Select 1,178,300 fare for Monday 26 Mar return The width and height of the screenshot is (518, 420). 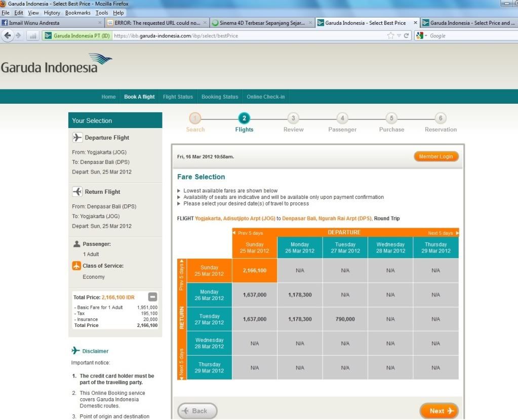point(300,295)
